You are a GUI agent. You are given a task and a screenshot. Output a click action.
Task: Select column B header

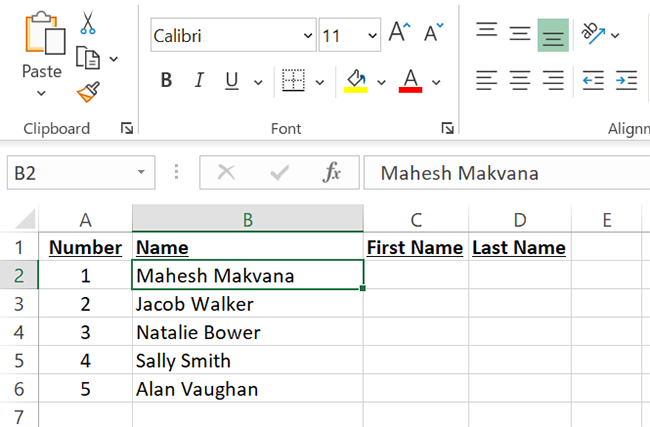tap(248, 219)
